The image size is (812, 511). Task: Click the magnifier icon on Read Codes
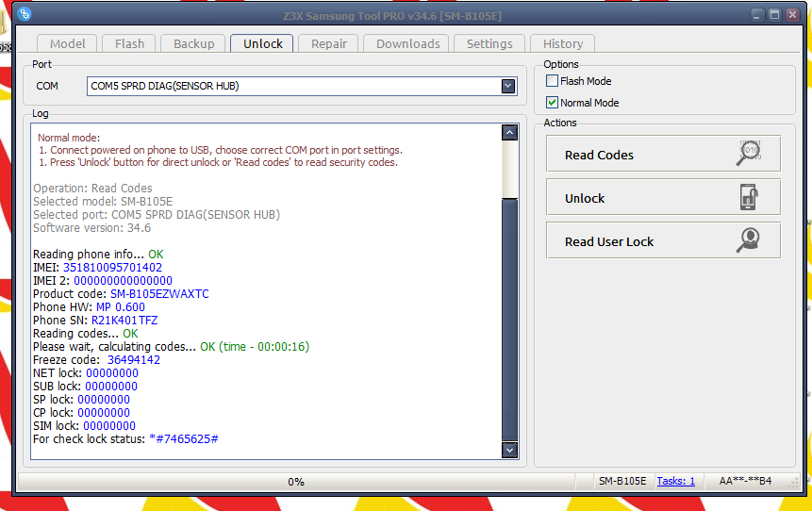click(749, 154)
